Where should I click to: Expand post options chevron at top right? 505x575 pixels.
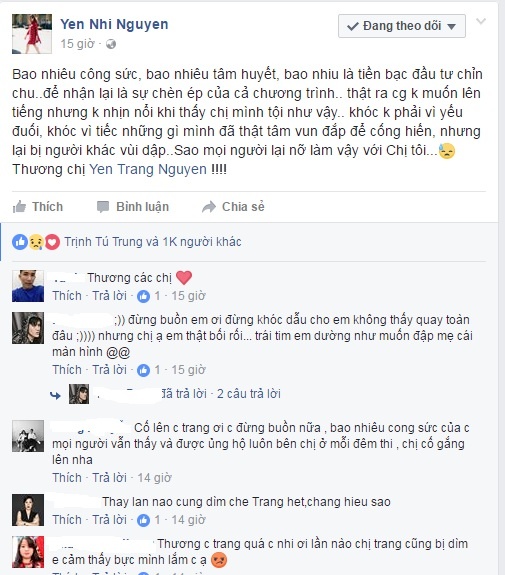481,21
